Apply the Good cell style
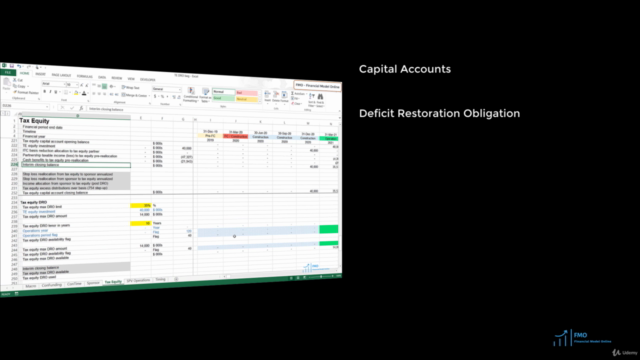Screen dimensions: 640x360 point(223,98)
